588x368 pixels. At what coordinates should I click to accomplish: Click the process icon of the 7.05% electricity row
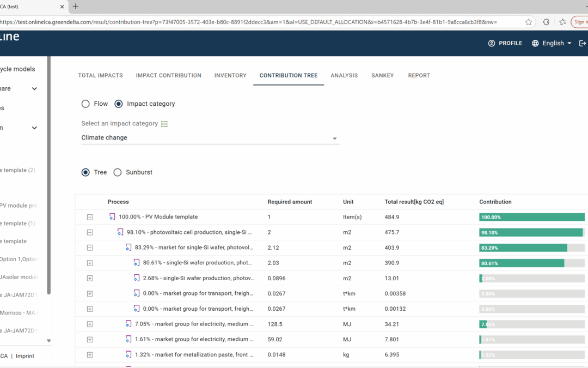click(128, 324)
